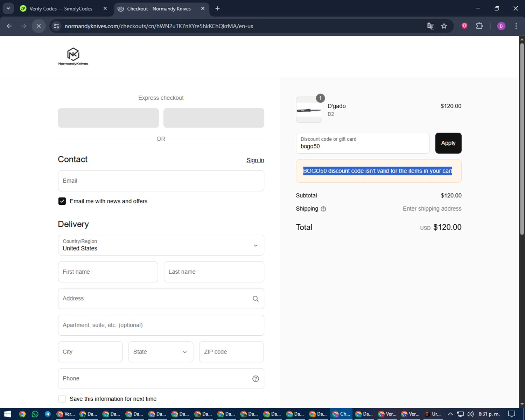Click the Address input field
Viewport: 525px width, 420px height.
point(161,299)
